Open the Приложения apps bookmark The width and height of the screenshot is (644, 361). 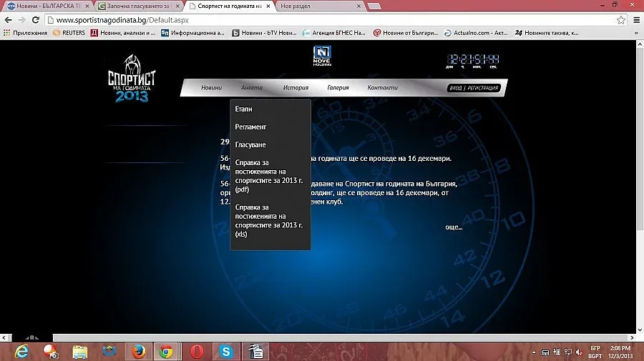[26, 33]
